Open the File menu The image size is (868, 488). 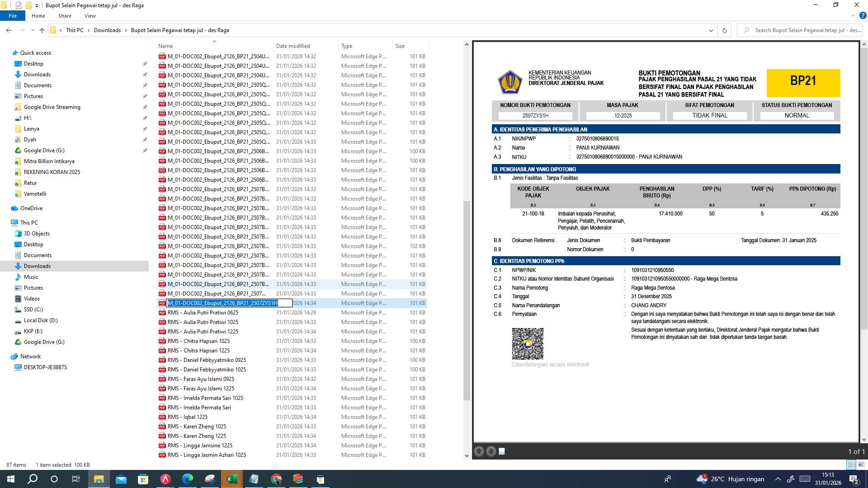click(x=13, y=16)
